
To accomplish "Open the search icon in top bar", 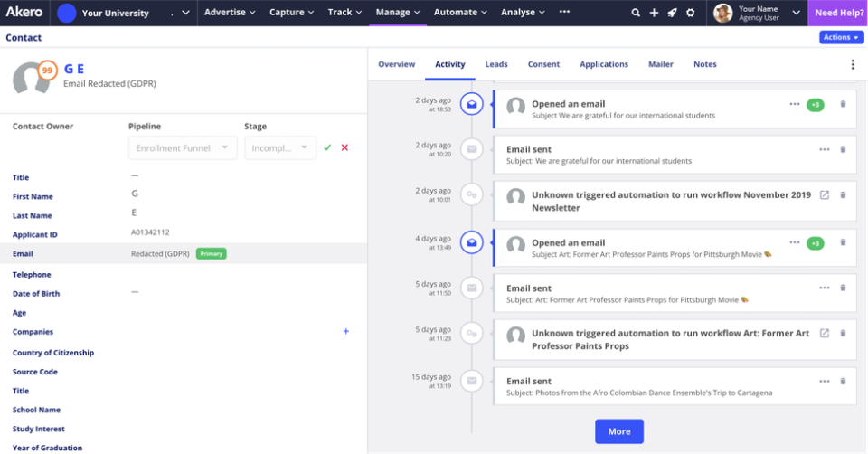I will (636, 12).
